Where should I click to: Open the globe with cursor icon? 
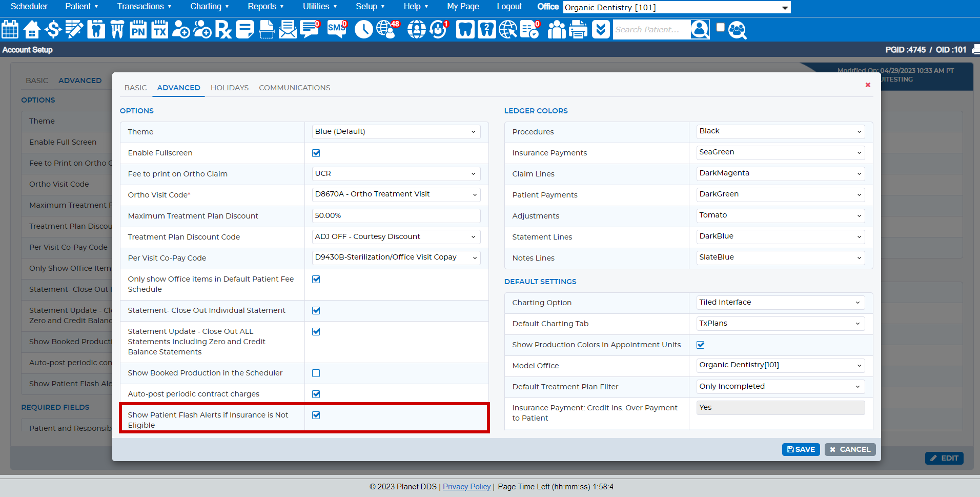(x=508, y=29)
